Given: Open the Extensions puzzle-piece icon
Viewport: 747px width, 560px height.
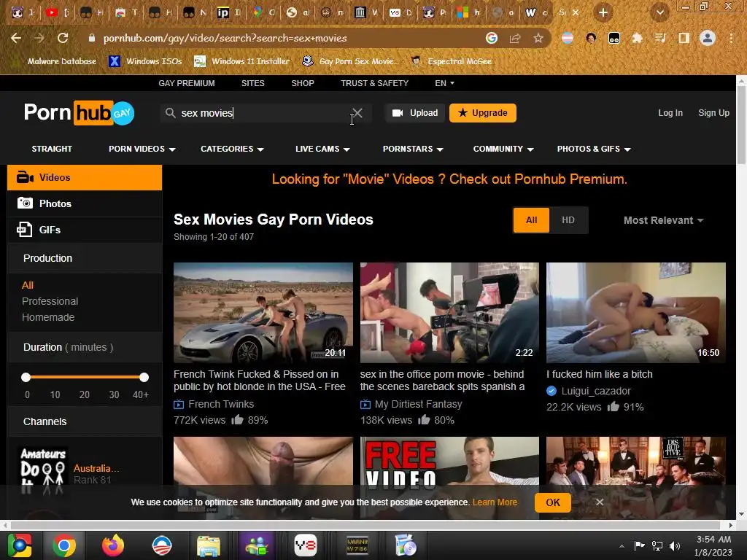Looking at the screenshot, I should click(637, 38).
